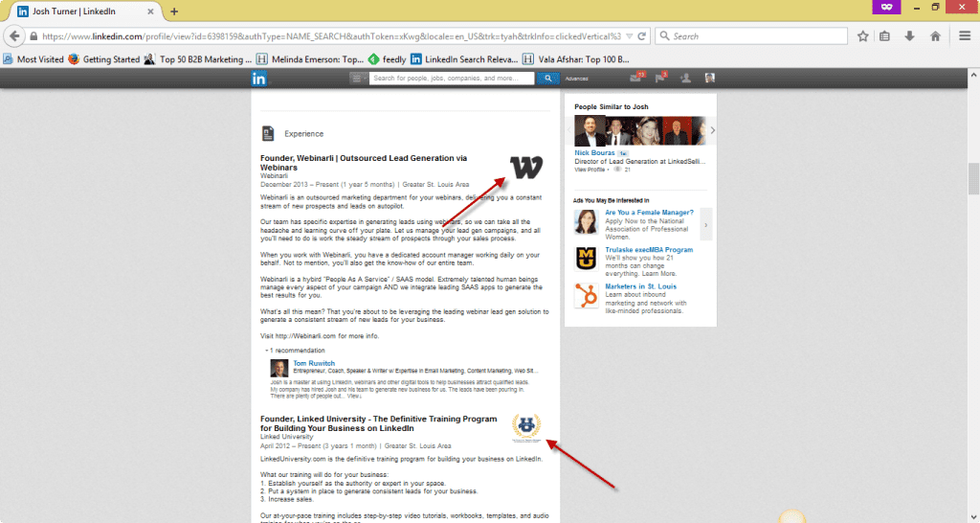
Task: Open the feedly bookmark
Action: (x=387, y=59)
